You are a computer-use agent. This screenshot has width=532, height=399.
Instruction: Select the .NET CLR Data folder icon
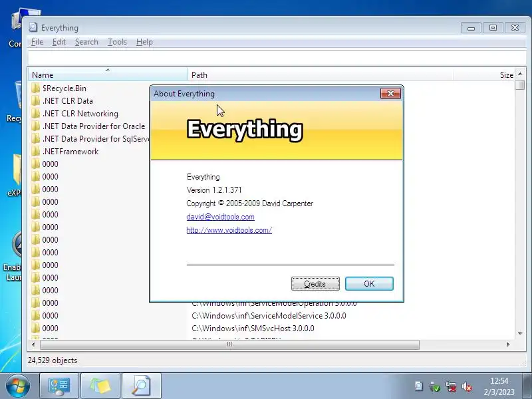(x=35, y=101)
